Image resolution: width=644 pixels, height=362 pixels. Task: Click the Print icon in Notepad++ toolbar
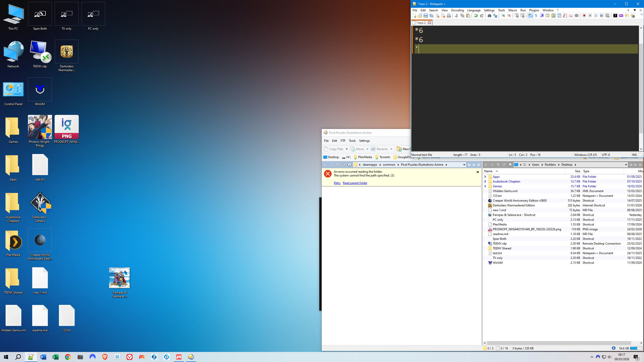(x=449, y=16)
